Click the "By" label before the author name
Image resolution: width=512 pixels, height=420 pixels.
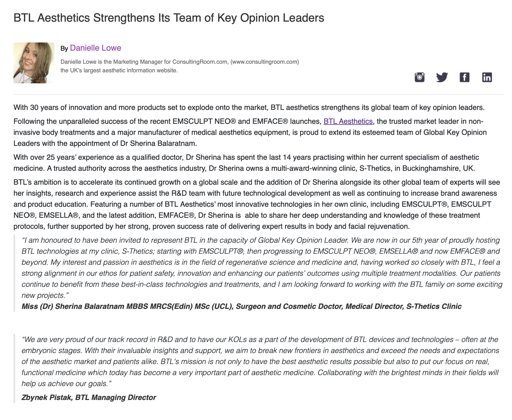coord(64,49)
